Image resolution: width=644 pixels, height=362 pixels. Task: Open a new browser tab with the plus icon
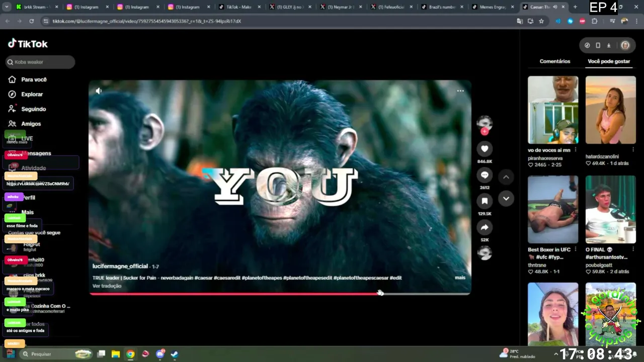coord(575,7)
